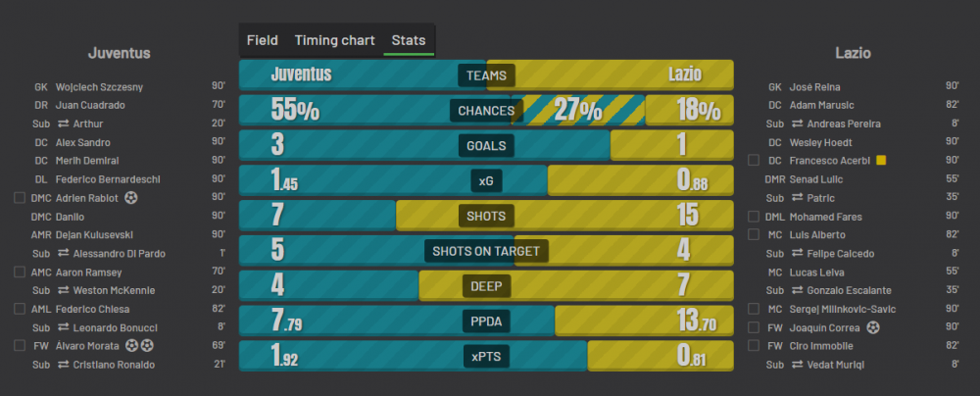Click the substitution arrows beside Cristiano Ronaldo
This screenshot has width=980, height=396.
pos(62,365)
